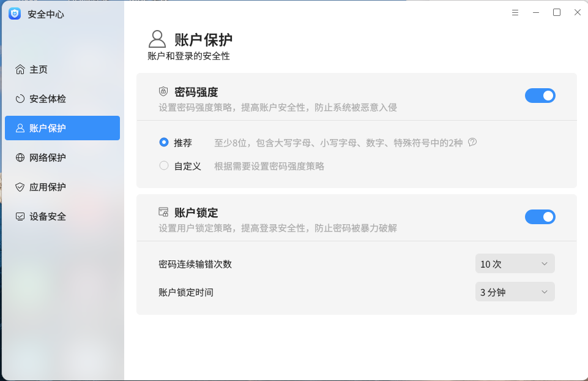Select the 自定义 password policy option
Screen dimensions: 588x381
tap(163, 165)
